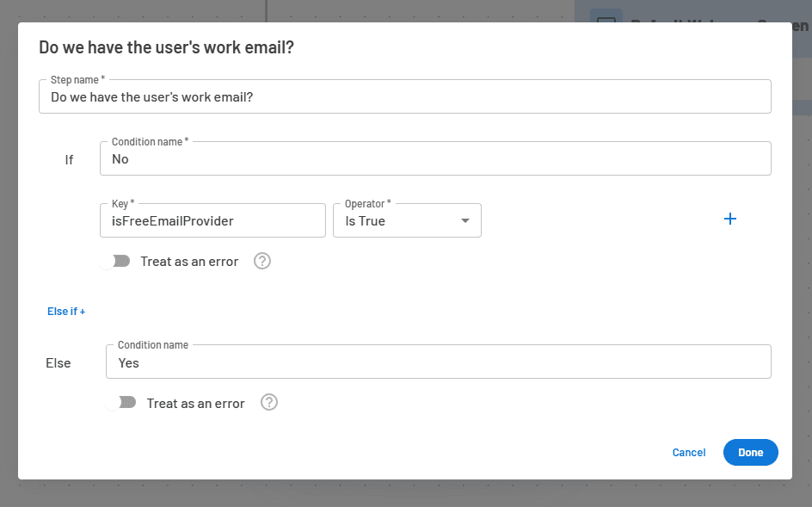Click the Else label in the dialog
The image size is (812, 507).
tap(58, 362)
